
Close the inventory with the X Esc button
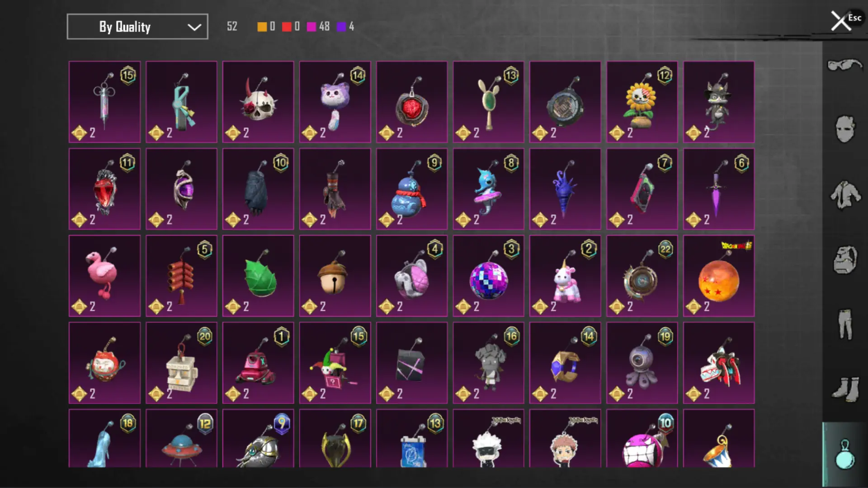tap(846, 20)
